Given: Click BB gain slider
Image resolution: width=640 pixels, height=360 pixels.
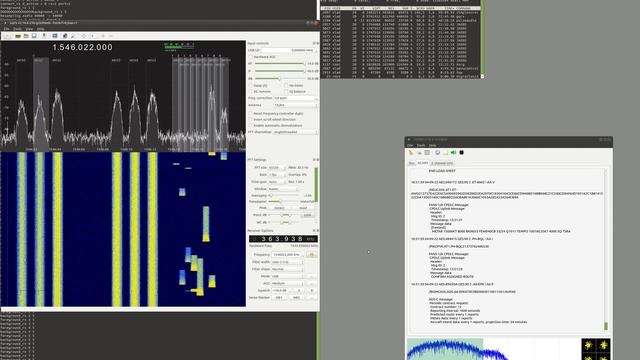Looking at the screenshot, I should pos(280,78).
